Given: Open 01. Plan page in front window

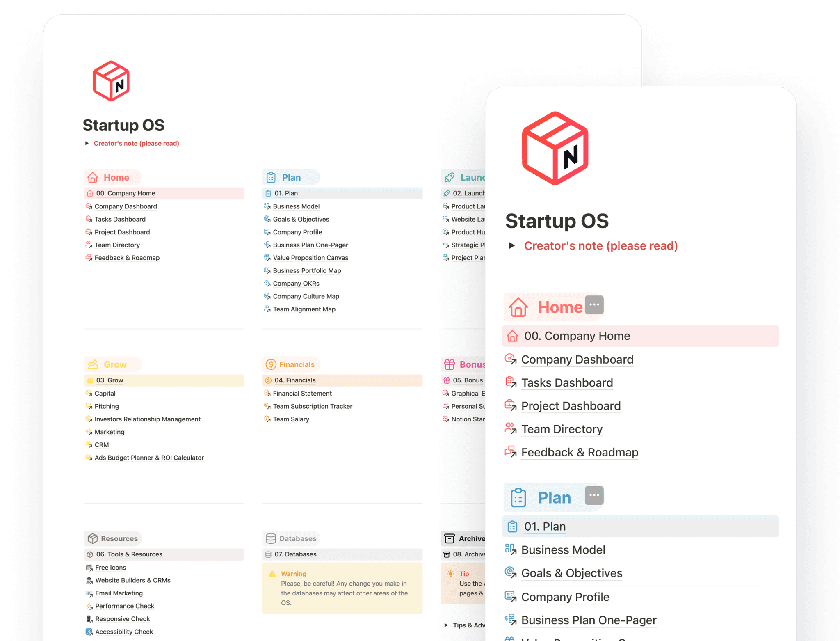Looking at the screenshot, I should [x=640, y=527].
